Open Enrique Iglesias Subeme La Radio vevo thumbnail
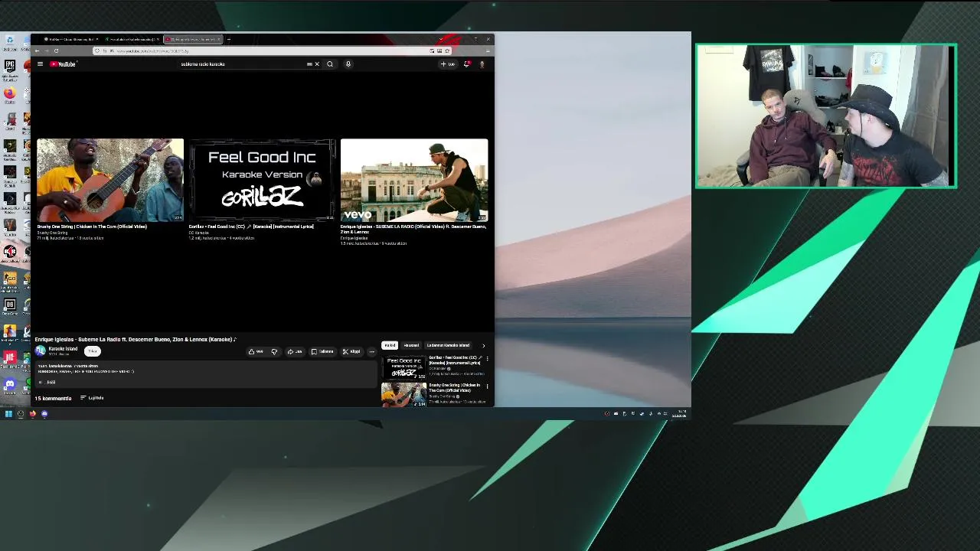This screenshot has width=980, height=551. tap(414, 180)
